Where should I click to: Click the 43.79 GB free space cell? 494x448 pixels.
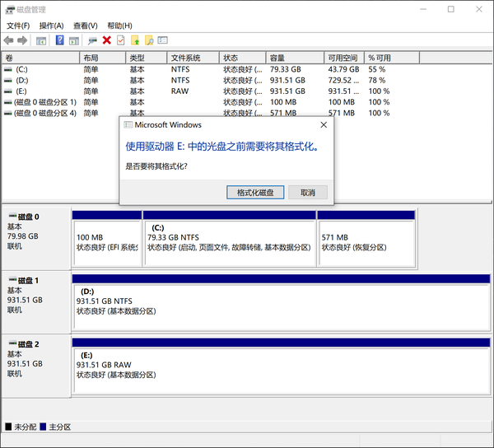pos(343,69)
